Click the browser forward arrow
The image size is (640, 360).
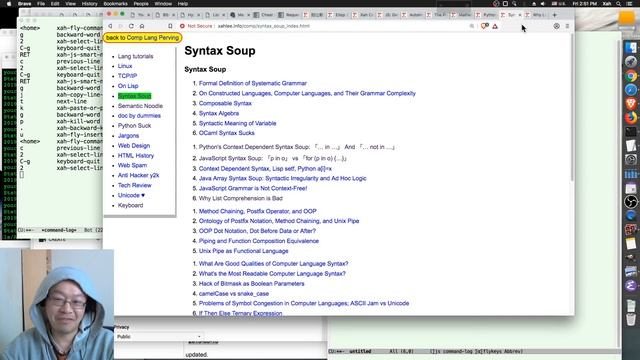click(121, 26)
